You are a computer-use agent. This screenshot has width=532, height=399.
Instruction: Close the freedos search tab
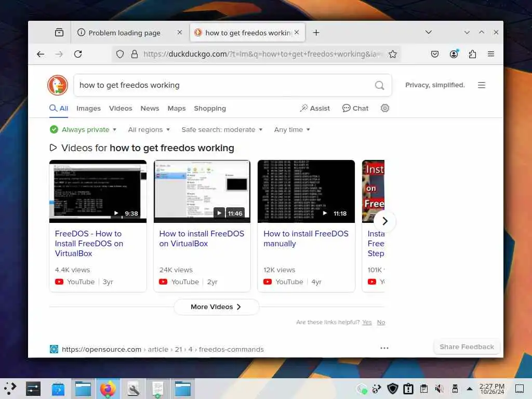[297, 32]
